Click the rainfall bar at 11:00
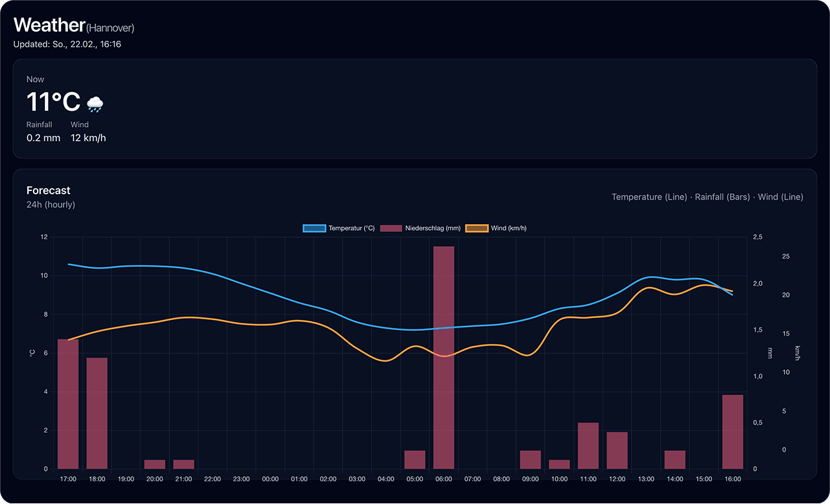830x504 pixels. click(588, 445)
